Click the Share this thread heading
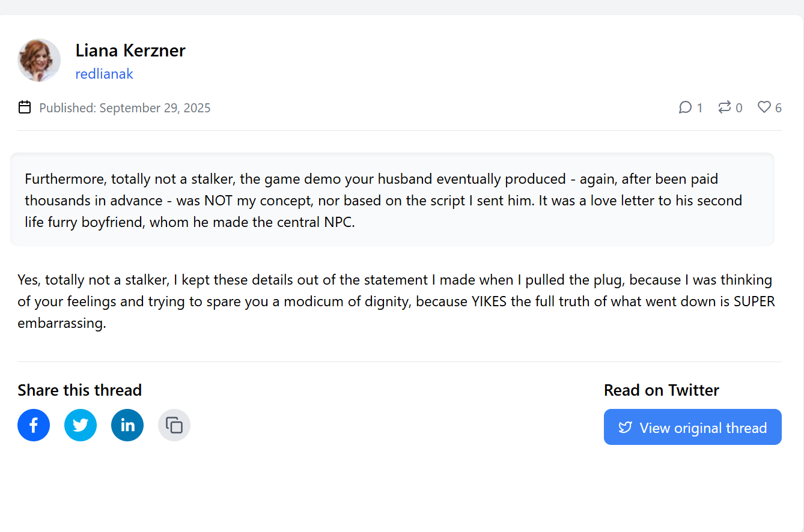804x532 pixels. pos(80,390)
